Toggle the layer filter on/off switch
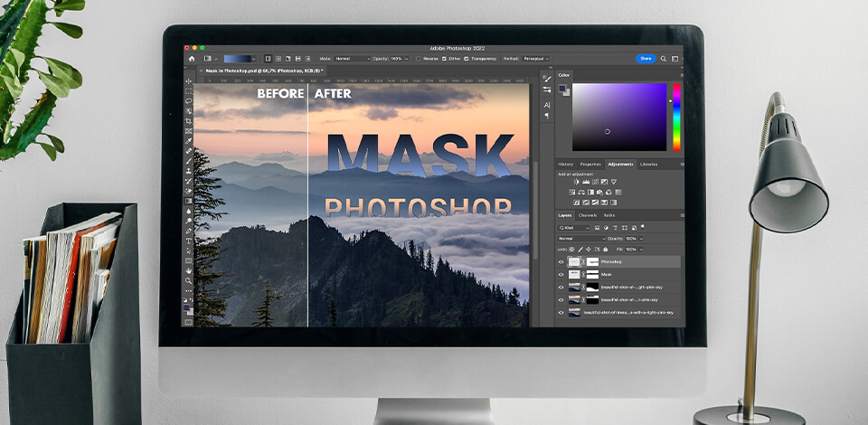The height and width of the screenshot is (425, 868). pyautogui.click(x=642, y=227)
